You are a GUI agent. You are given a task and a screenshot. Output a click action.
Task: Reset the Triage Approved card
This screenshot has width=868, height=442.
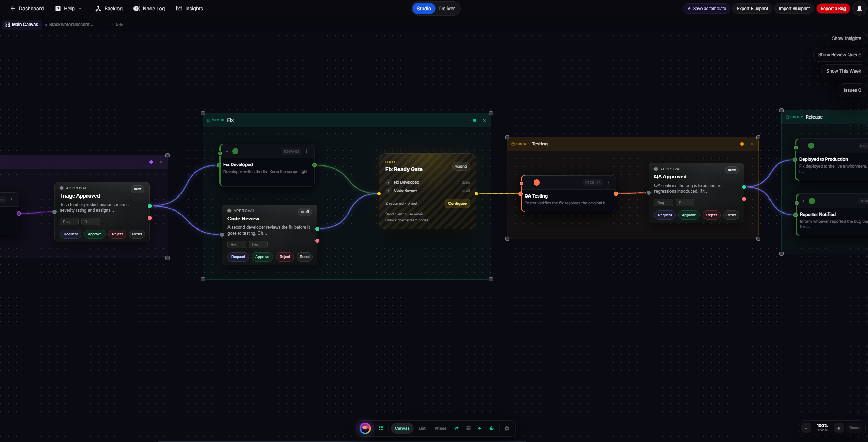[x=137, y=234]
